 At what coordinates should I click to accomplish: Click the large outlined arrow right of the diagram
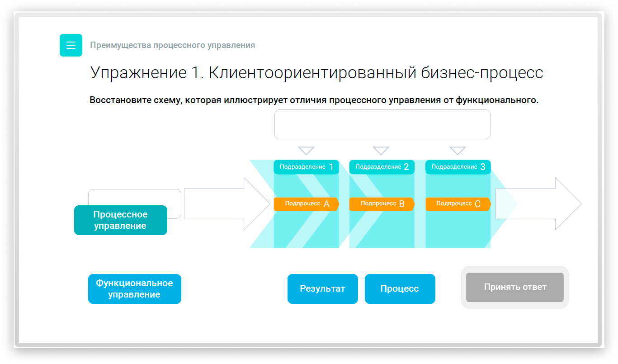pyautogui.click(x=538, y=204)
